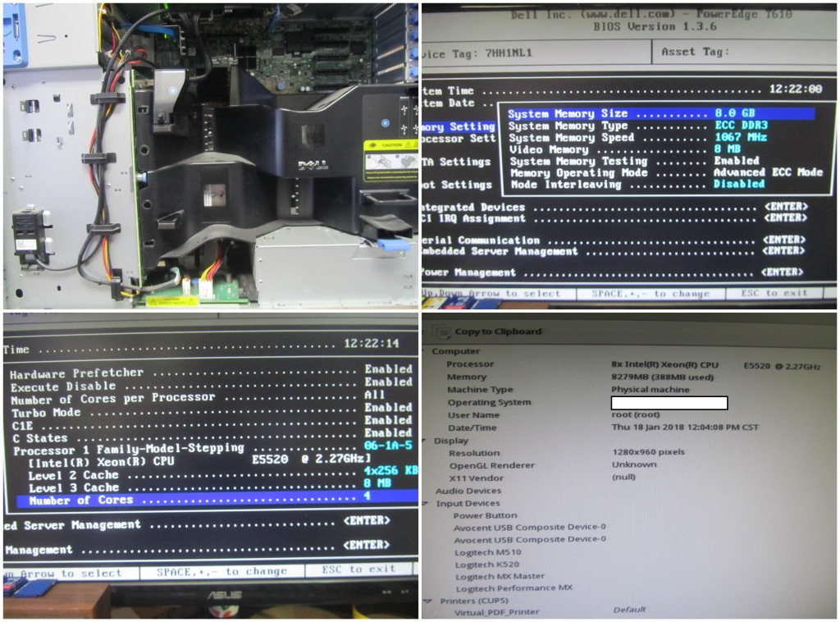Viewport: 840px width, 622px height.
Task: Select the Audio Devices entry
Action: coord(468,491)
